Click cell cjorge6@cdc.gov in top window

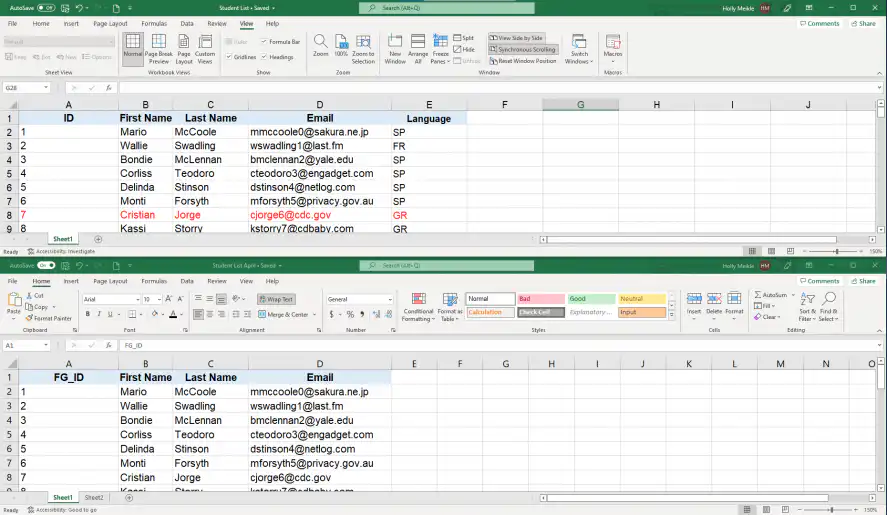[x=320, y=215]
